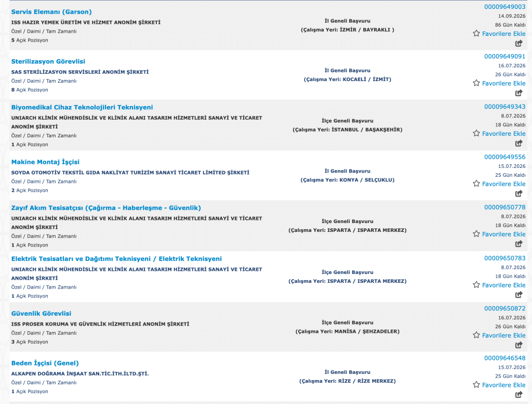Click share icon for Beden İşçisi (Genel)
Viewport: 532px width, 404px height.
coord(519,394)
